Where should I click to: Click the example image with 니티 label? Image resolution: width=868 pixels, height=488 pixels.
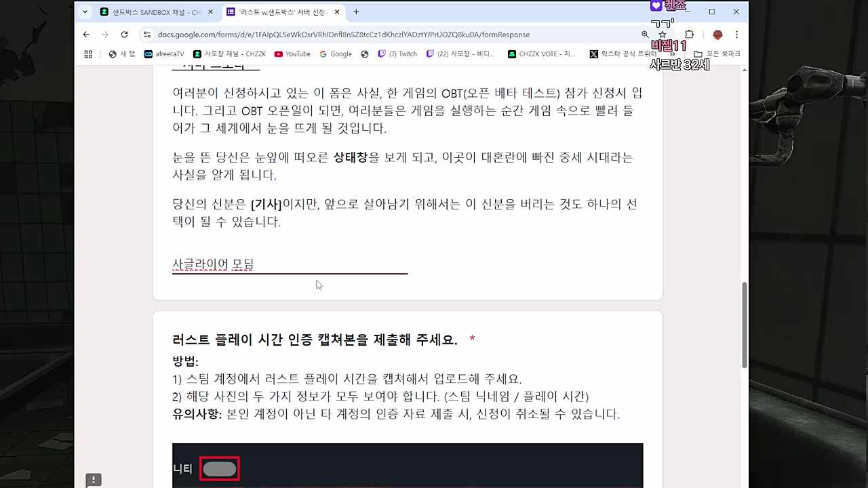click(408, 466)
